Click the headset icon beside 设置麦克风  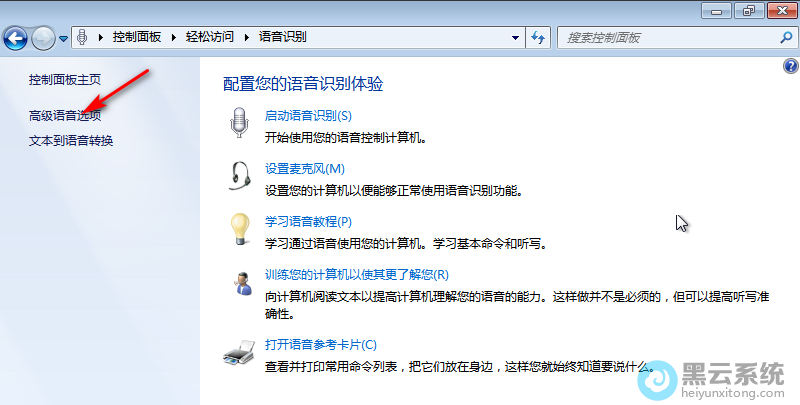240,176
